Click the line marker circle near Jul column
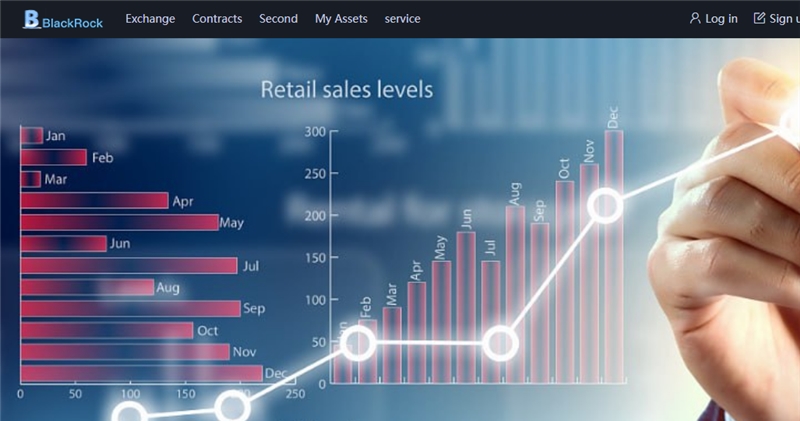Viewport: 800px width, 421px height. pyautogui.click(x=500, y=344)
